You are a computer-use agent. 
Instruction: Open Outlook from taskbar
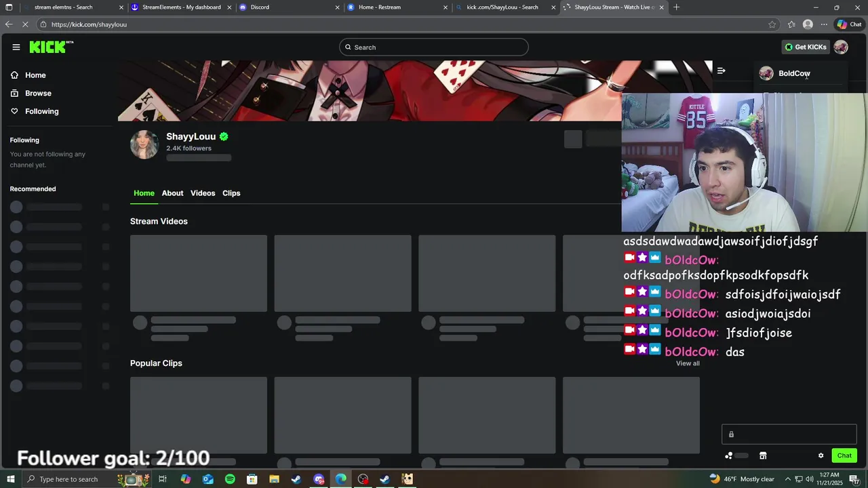[x=208, y=479]
